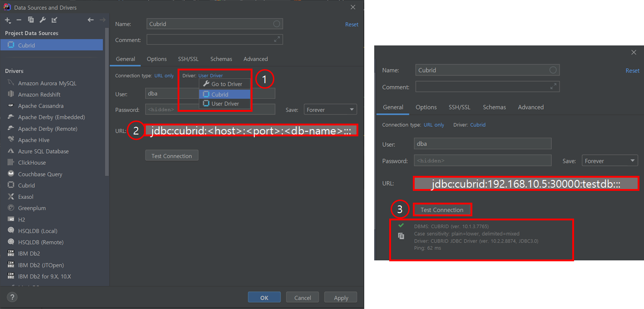Expand Comment field in the right panel
The width and height of the screenshot is (644, 309).
tap(553, 86)
